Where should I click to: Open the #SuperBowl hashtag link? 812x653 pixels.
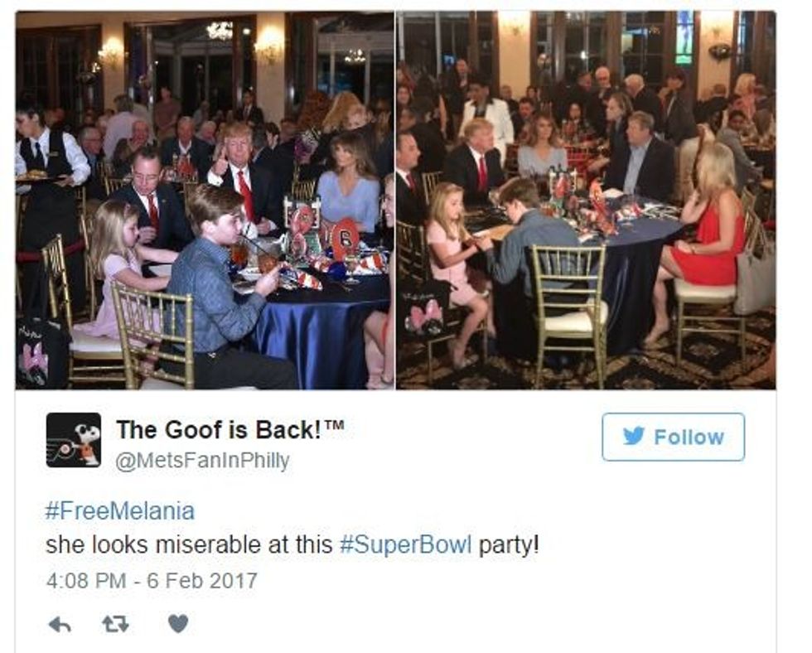pyautogui.click(x=406, y=545)
